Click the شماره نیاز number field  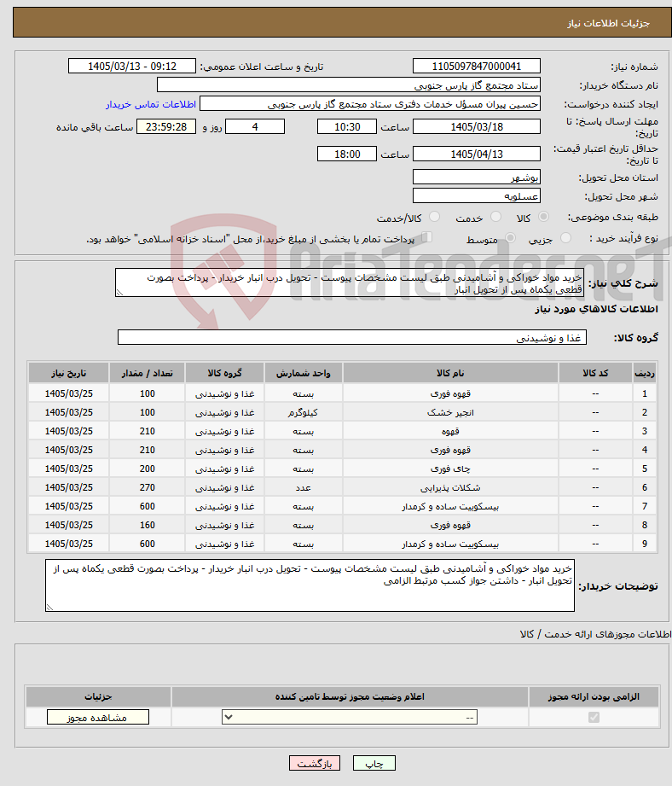(x=476, y=67)
